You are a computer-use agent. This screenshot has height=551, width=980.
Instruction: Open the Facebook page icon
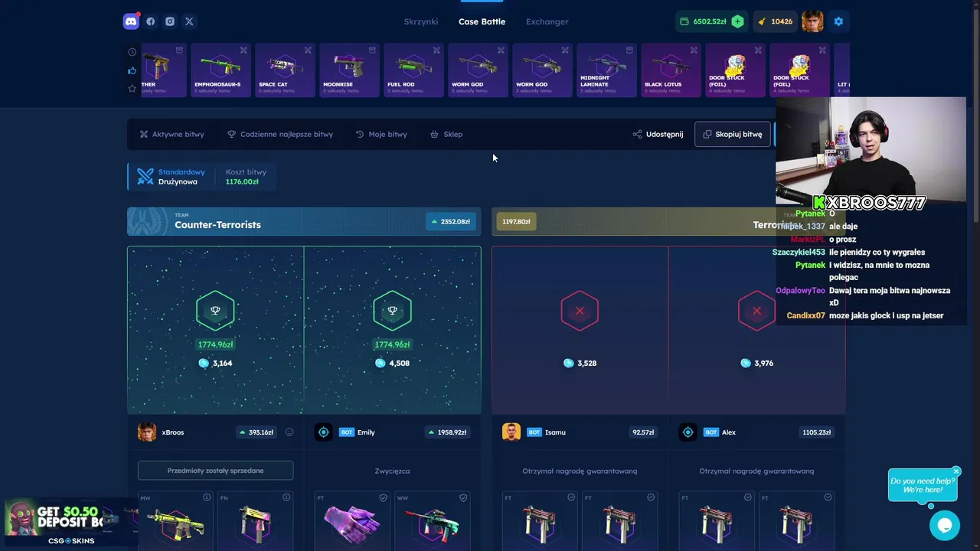point(151,21)
